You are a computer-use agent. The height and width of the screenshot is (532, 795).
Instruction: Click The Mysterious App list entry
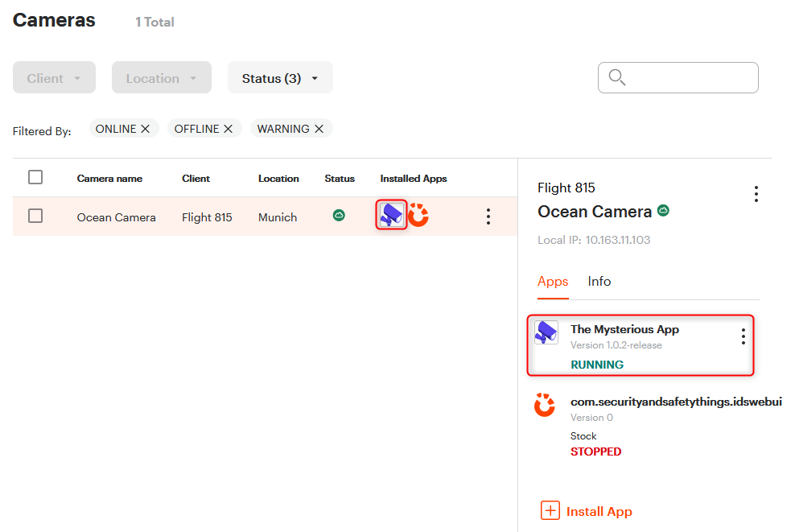click(624, 329)
